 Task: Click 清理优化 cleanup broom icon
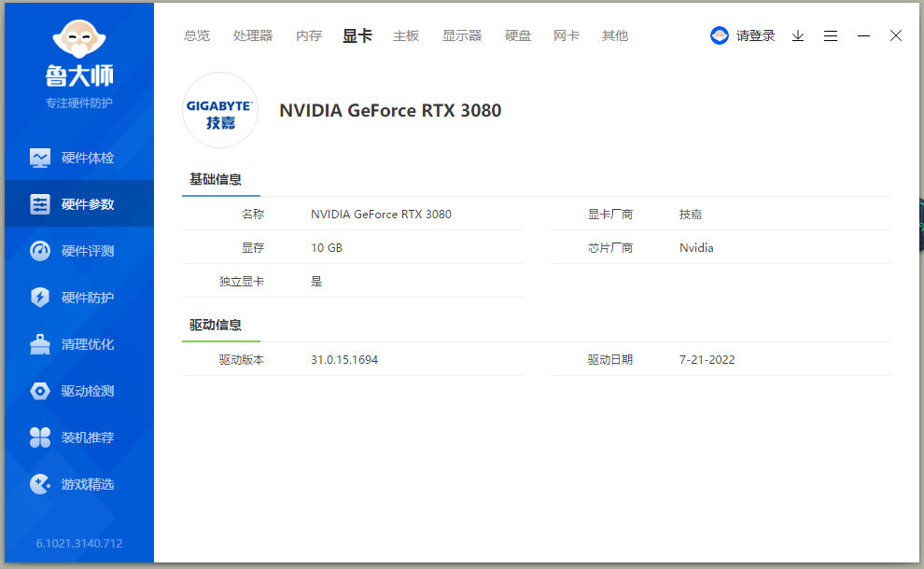click(40, 344)
